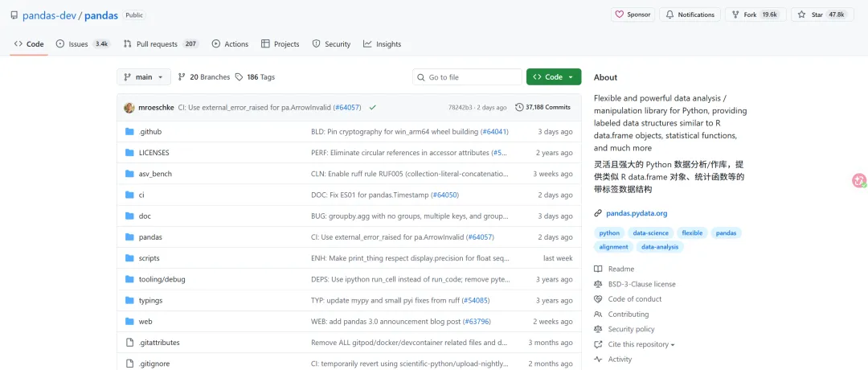Image resolution: width=868 pixels, height=370 pixels.
Task: Expand the green Code dropdown button
Action: click(x=554, y=77)
